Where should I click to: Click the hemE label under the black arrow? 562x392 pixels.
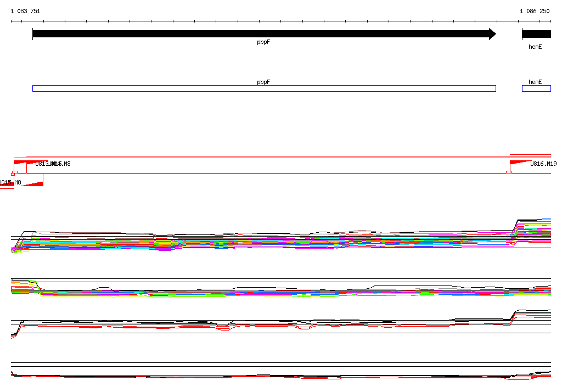coord(535,47)
